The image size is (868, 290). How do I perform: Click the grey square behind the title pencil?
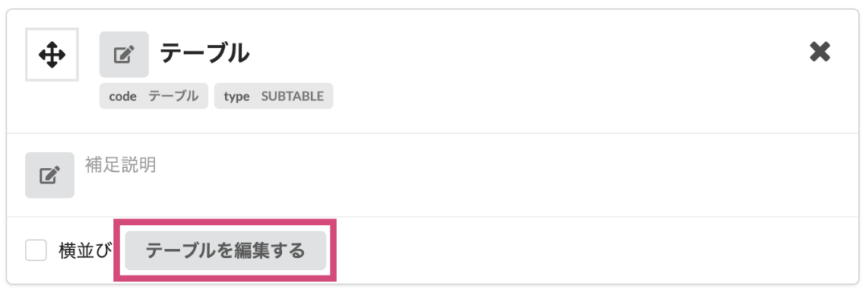124,55
